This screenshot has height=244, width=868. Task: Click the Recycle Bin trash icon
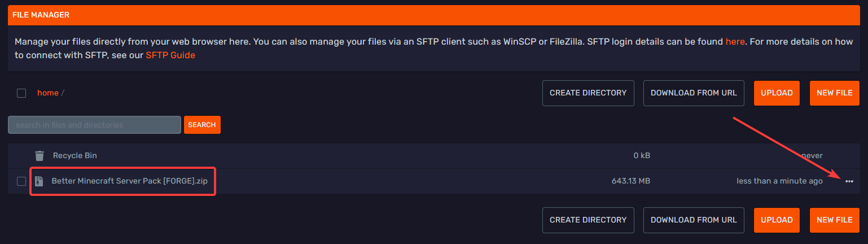pos(39,155)
